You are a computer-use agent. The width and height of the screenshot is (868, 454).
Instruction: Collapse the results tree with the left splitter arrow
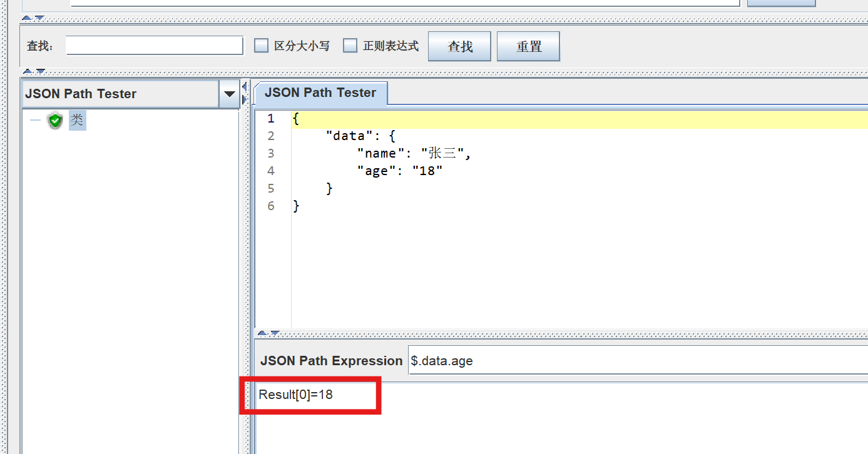coord(244,86)
